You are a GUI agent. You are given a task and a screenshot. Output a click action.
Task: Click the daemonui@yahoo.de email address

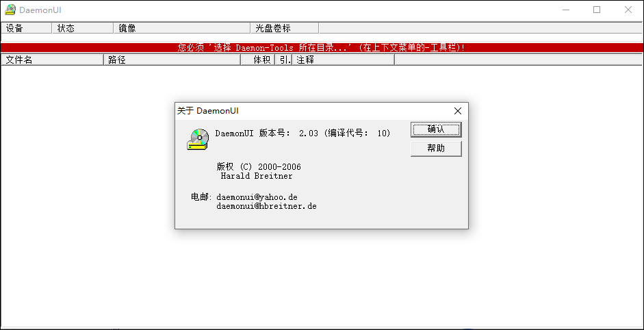point(257,197)
